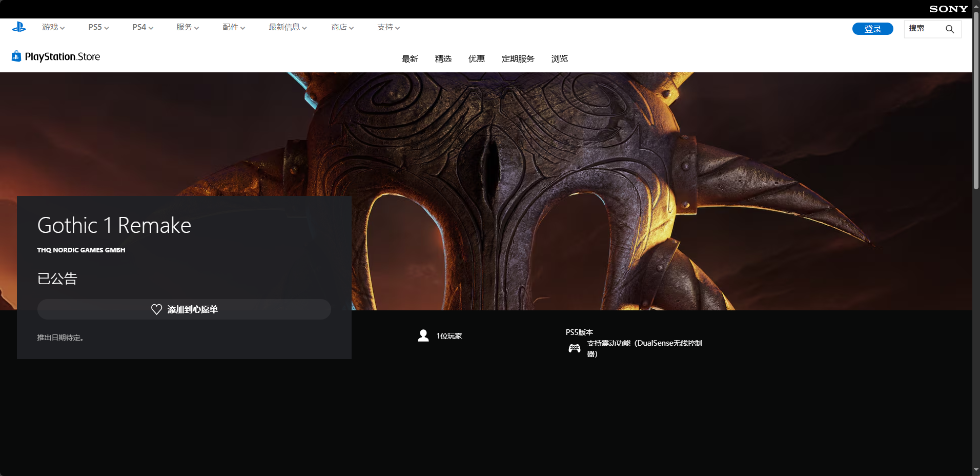The image size is (980, 476).
Task: Open the 定期服务 store tab
Action: point(518,59)
